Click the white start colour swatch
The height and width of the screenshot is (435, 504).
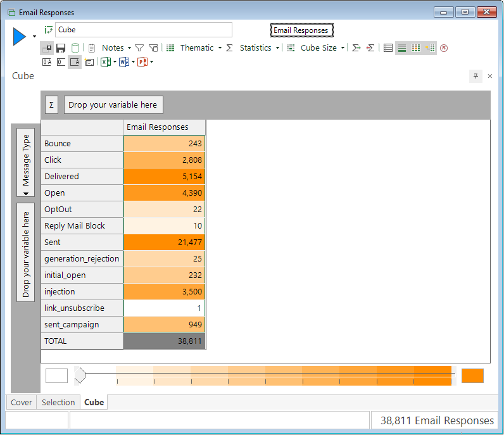click(x=56, y=376)
